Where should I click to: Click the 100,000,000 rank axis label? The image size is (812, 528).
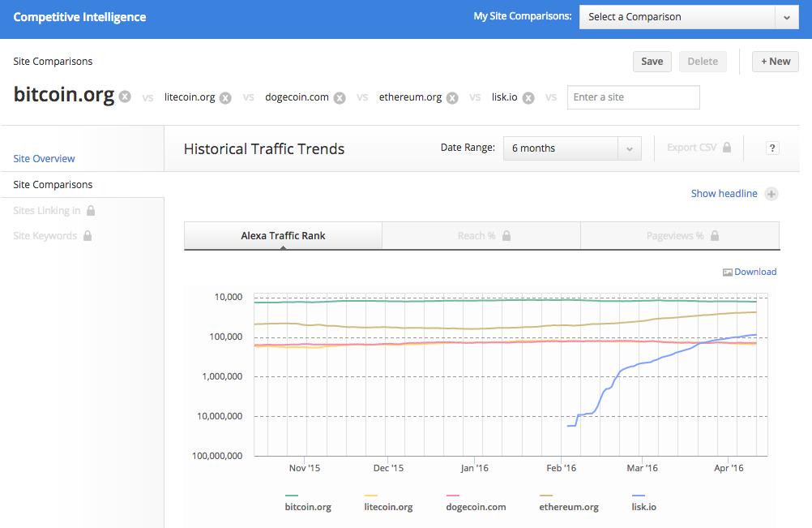tap(217, 456)
